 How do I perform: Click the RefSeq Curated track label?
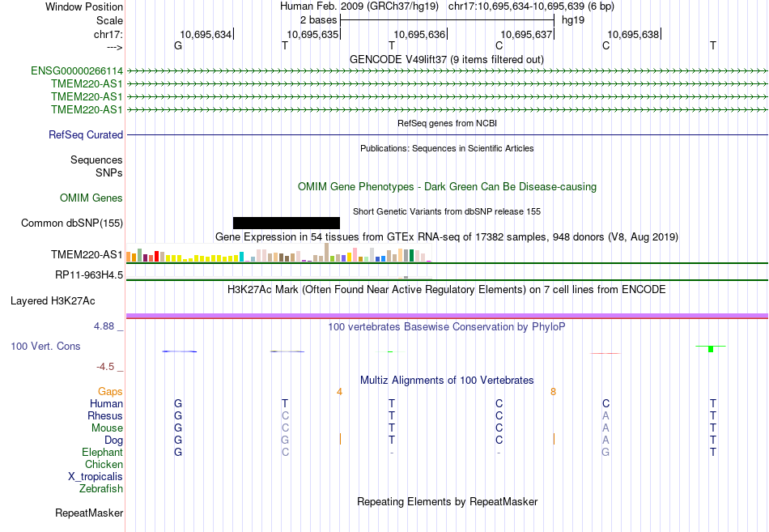point(85,134)
